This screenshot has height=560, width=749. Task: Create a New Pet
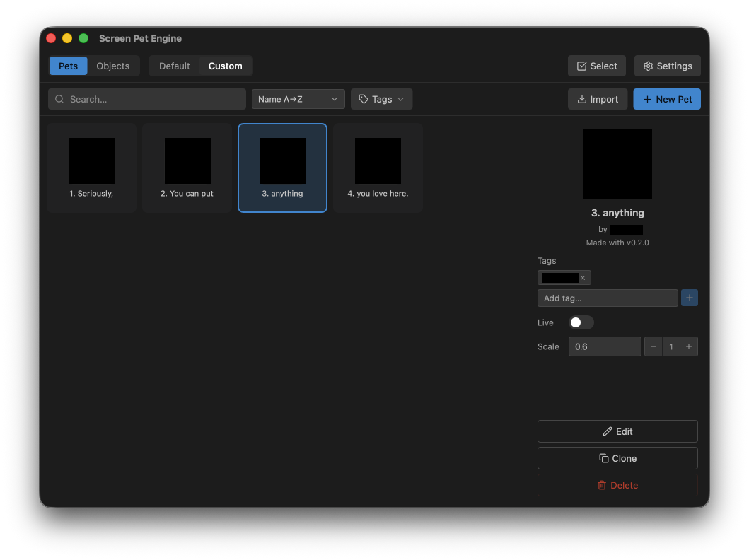tap(667, 99)
